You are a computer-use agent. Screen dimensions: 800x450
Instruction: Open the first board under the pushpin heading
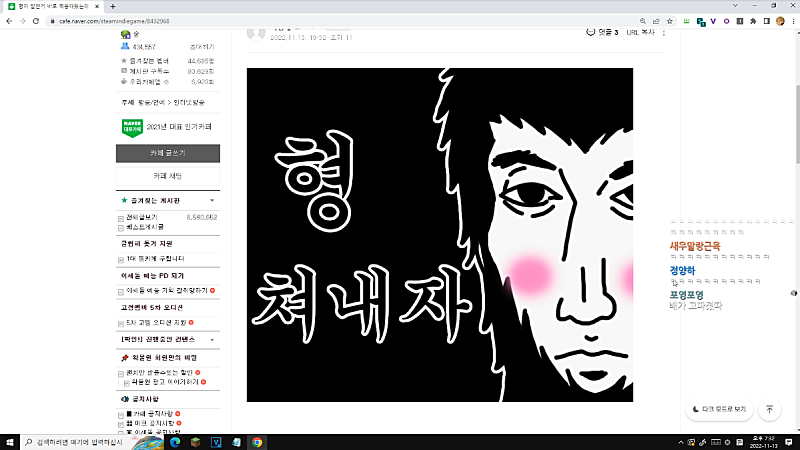click(x=159, y=372)
